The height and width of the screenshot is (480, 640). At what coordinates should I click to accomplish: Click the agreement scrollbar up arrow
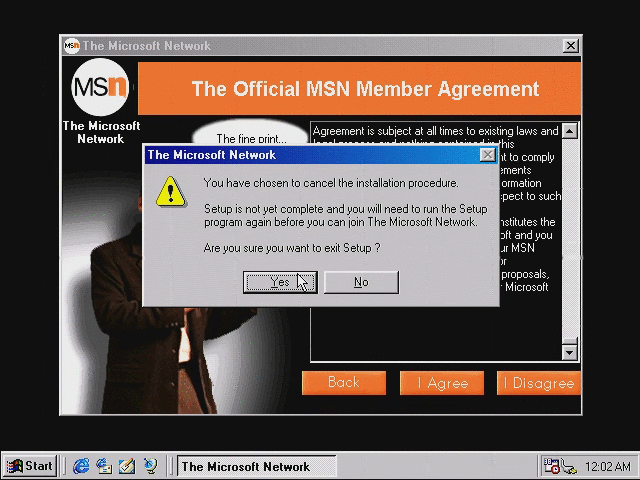point(570,131)
